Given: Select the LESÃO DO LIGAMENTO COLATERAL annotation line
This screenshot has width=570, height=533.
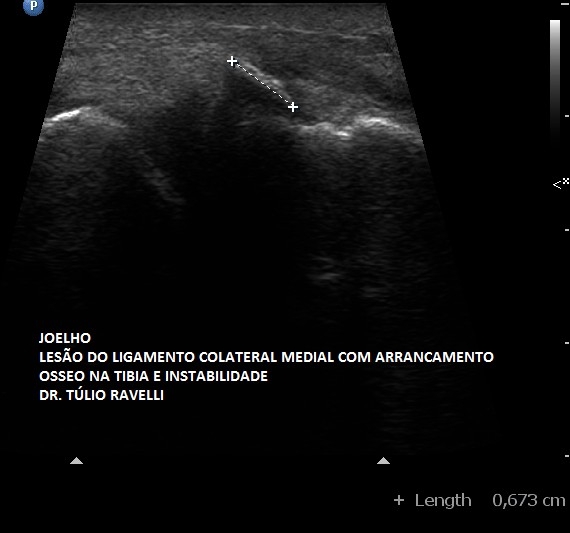Looking at the screenshot, I should (x=266, y=357).
